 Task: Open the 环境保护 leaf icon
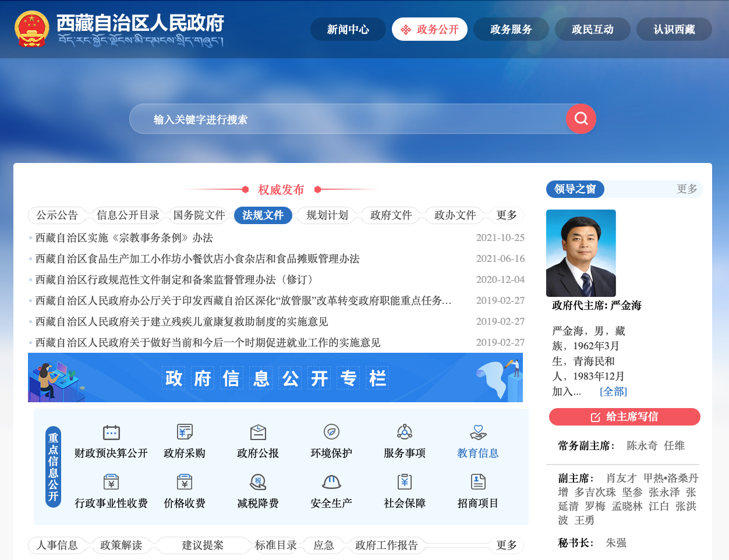click(x=331, y=432)
